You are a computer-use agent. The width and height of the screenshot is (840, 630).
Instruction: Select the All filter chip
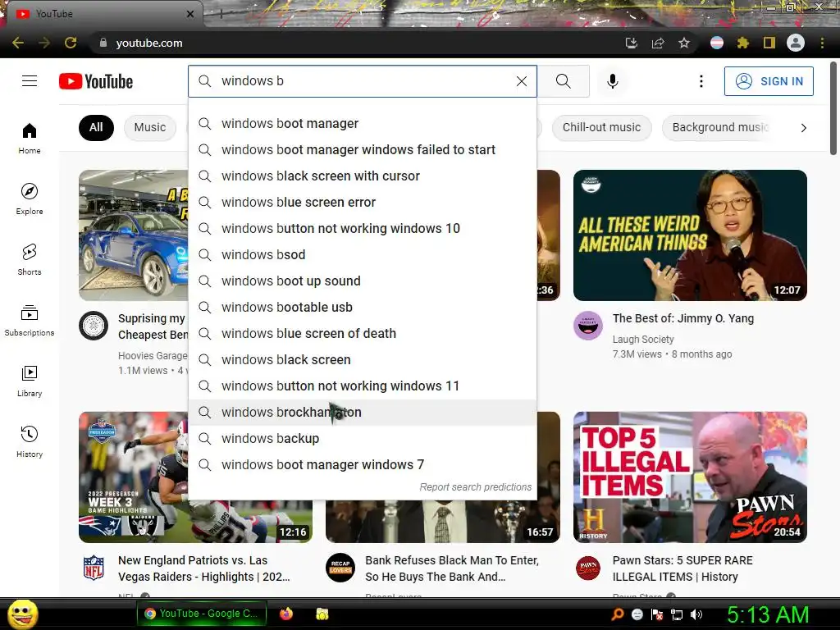coord(96,127)
